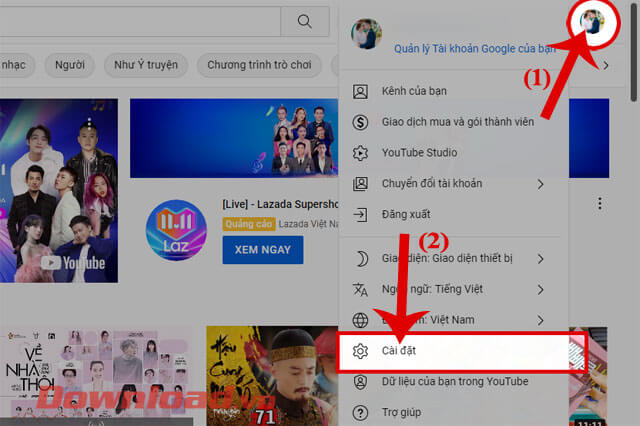
Task: Click the chips bar next arrow
Action: 606,65
